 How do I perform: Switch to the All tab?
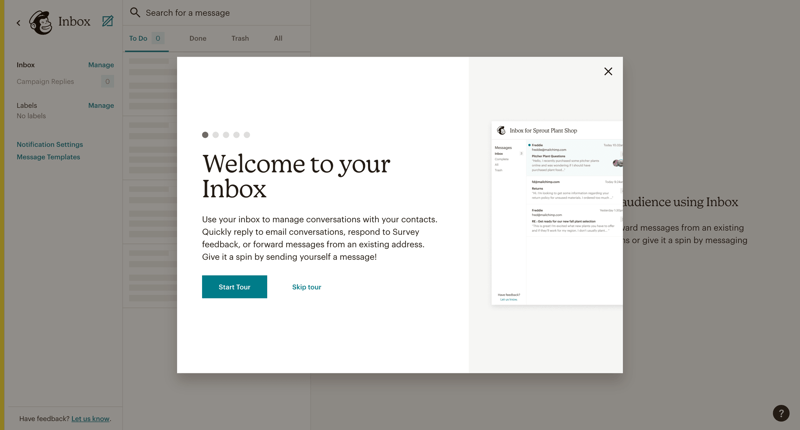278,38
